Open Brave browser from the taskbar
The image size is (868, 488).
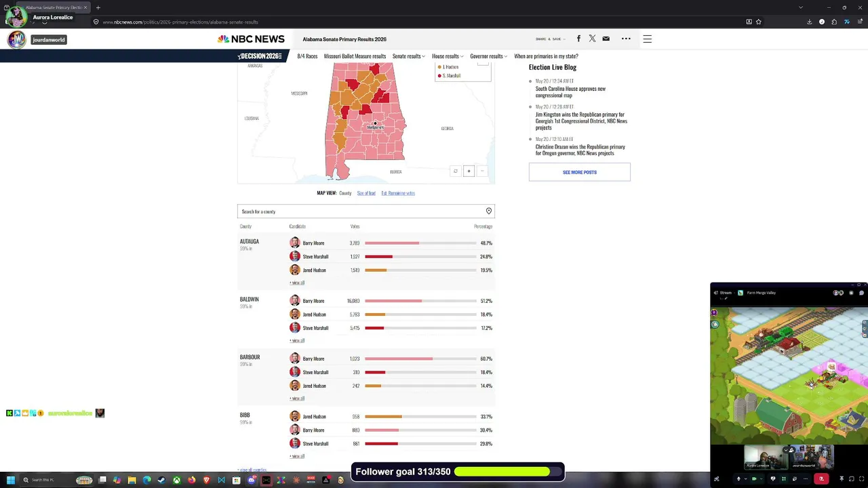tap(206, 480)
